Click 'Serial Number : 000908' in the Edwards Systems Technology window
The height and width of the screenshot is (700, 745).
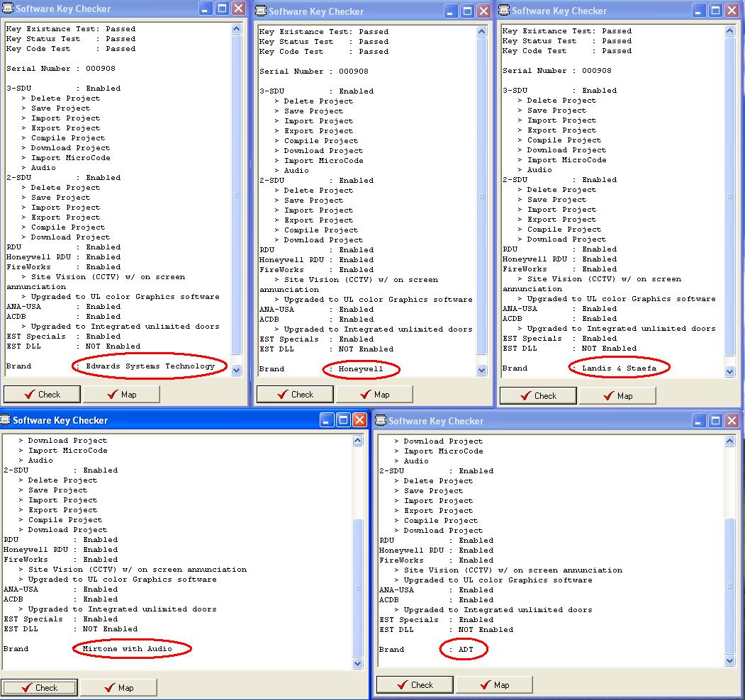[61, 69]
